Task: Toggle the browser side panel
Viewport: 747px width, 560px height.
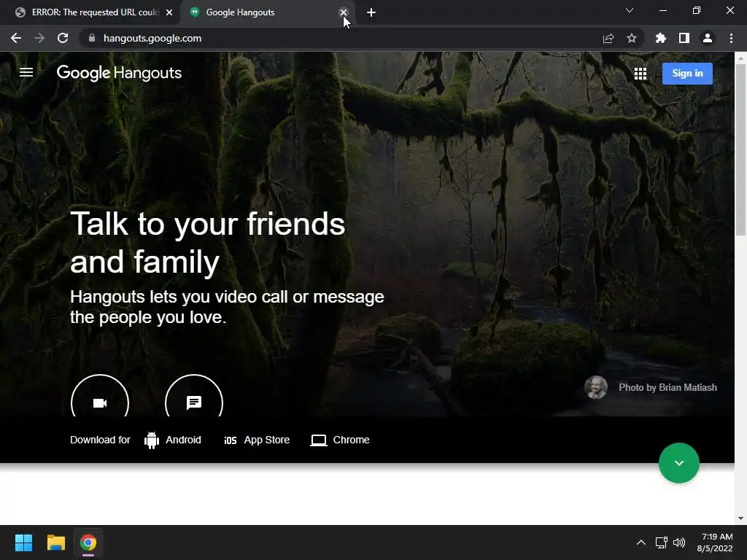Action: click(x=684, y=38)
